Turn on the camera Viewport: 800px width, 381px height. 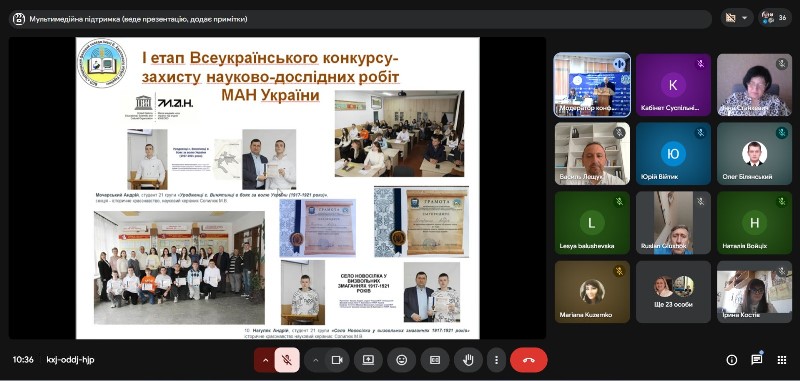[x=337, y=360]
